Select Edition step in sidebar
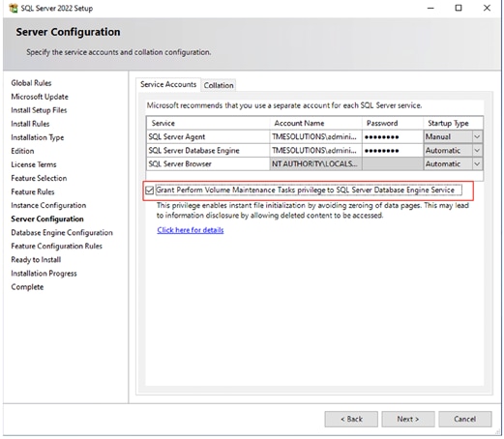 point(22,151)
